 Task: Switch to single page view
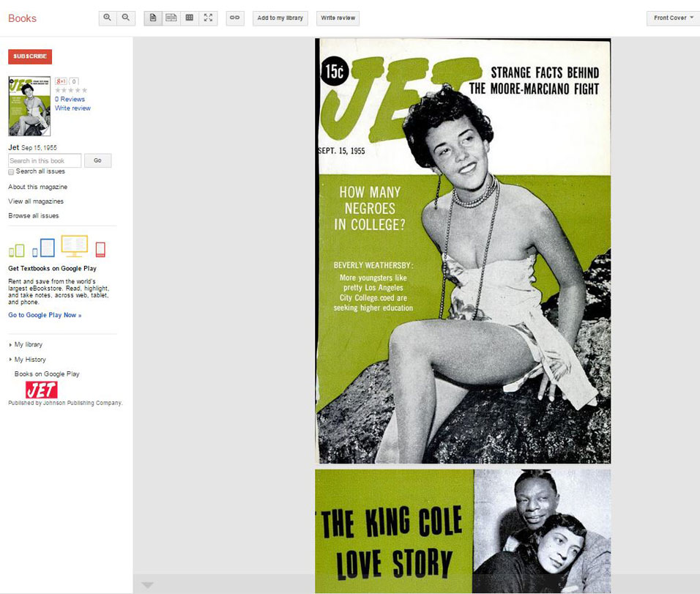[153, 18]
